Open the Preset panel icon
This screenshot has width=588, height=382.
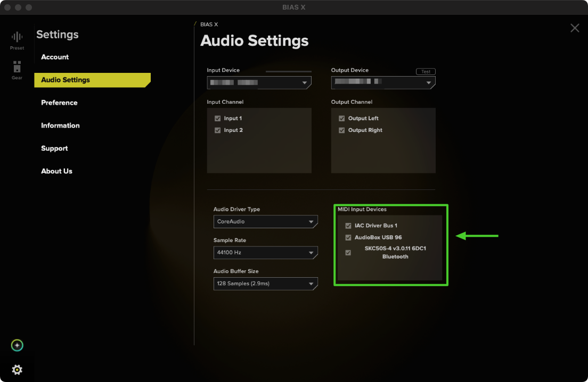click(17, 39)
